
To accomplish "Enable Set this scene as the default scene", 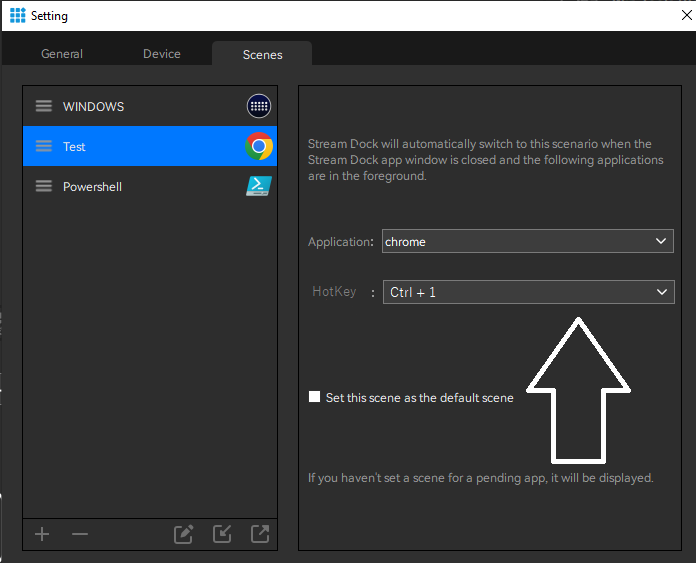I will (314, 396).
